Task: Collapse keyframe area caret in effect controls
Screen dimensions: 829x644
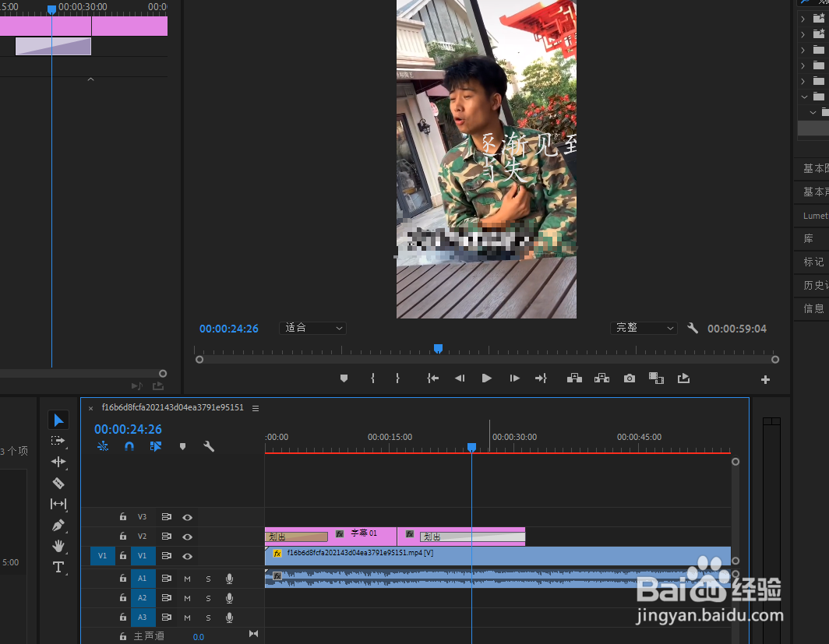Action: (90, 79)
